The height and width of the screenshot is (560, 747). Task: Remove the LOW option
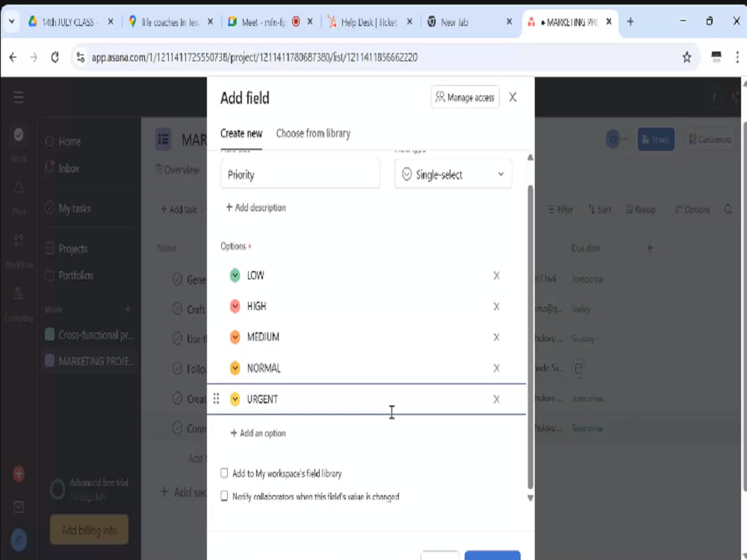[x=497, y=276]
